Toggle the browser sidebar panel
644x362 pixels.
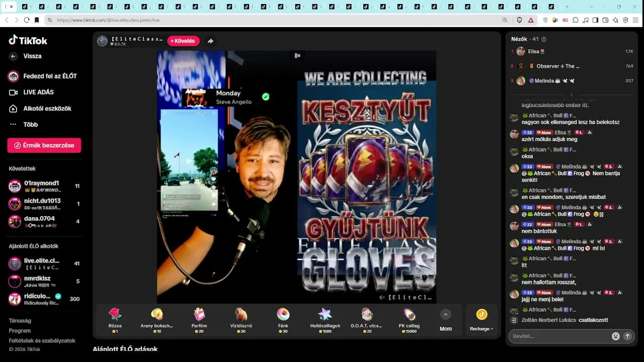pos(596,20)
